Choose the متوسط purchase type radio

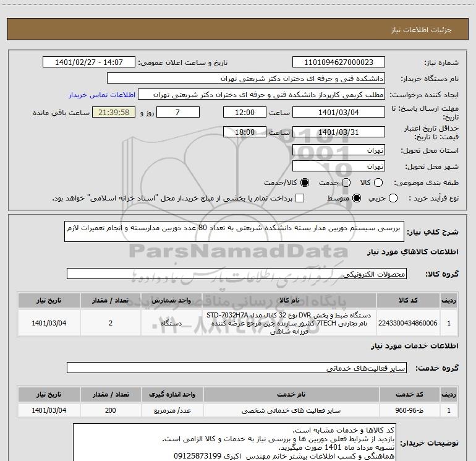[357, 198]
